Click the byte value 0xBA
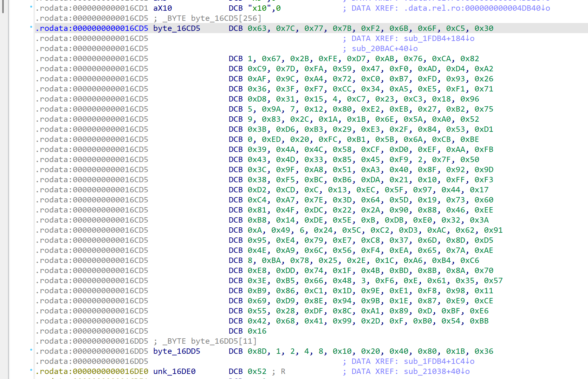Viewport: 588px width, 379px height. (x=271, y=260)
